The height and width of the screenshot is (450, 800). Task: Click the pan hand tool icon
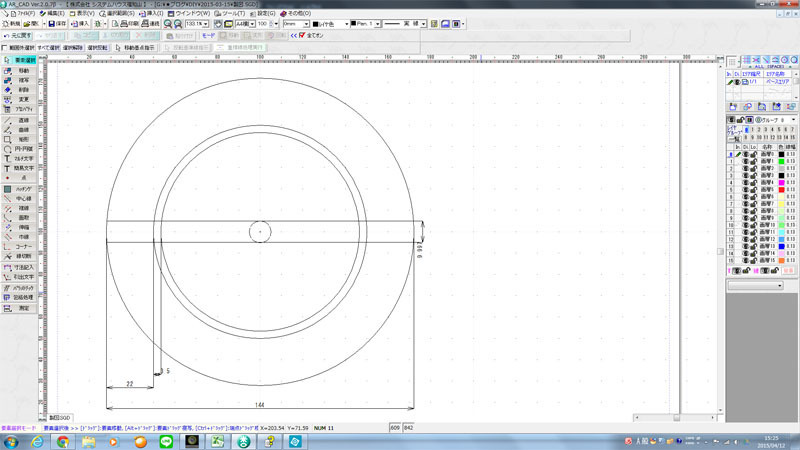[218, 24]
